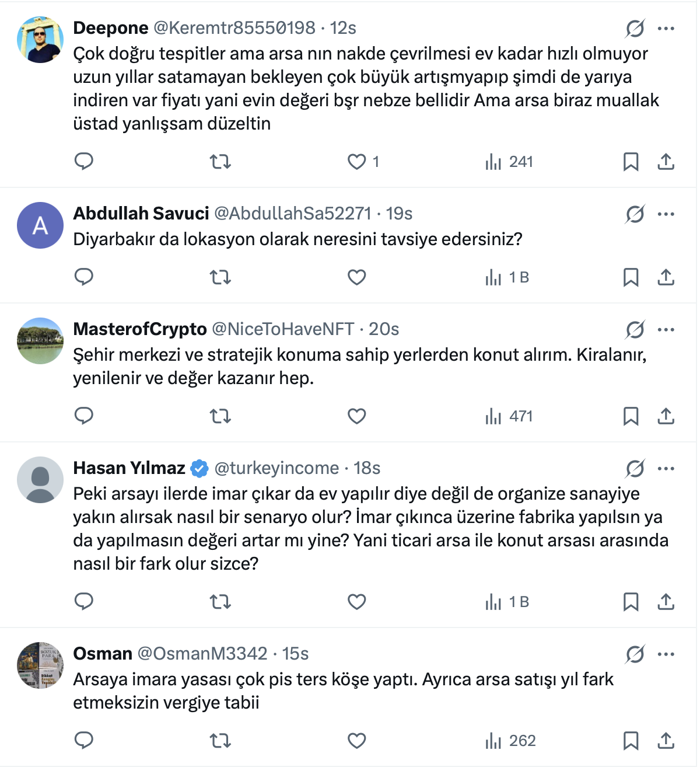This screenshot has height=767, width=700.
Task: Open Osman's profile avatar
Action: pos(40,665)
